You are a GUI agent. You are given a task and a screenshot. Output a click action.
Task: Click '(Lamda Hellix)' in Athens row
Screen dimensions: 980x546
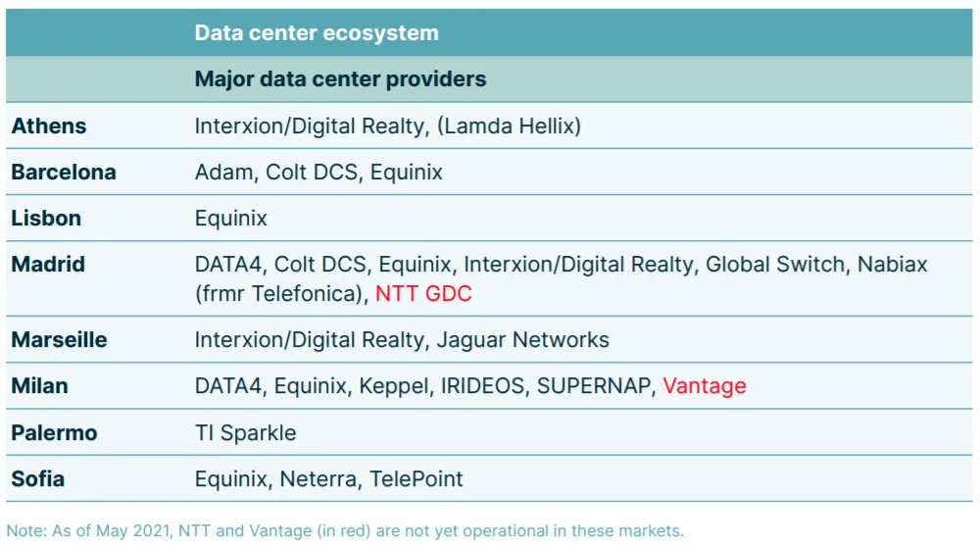click(x=509, y=125)
